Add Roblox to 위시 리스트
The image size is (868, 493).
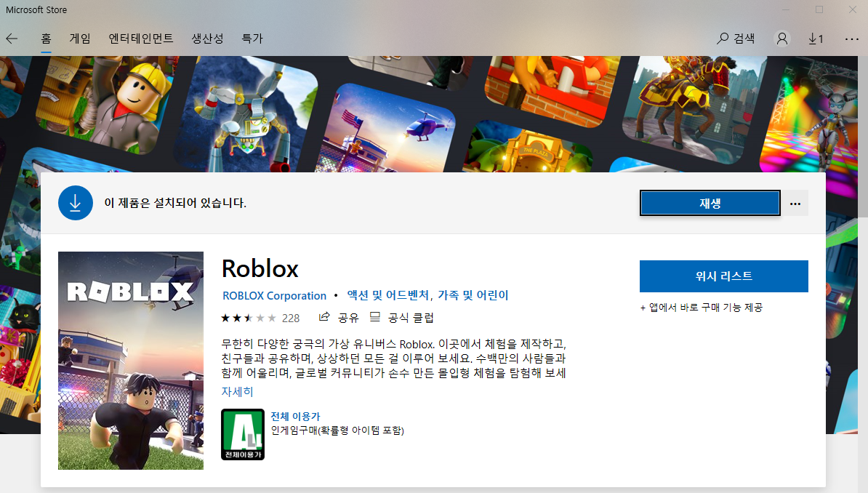[723, 276]
